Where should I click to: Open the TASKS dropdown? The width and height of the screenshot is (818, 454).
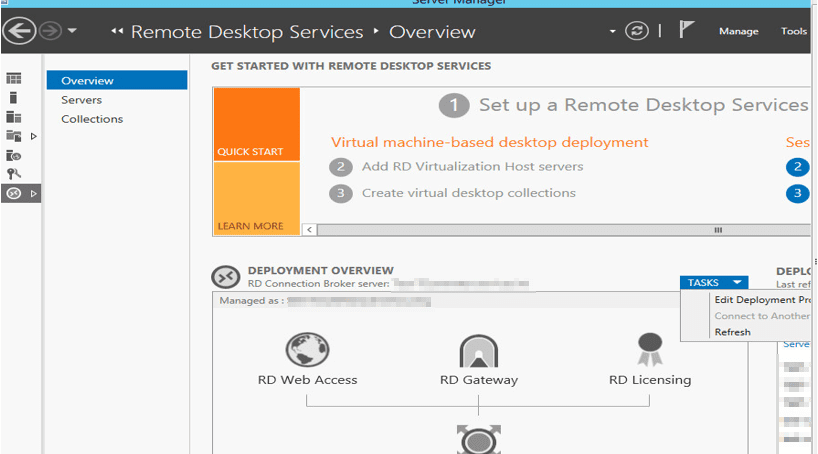[x=713, y=283]
